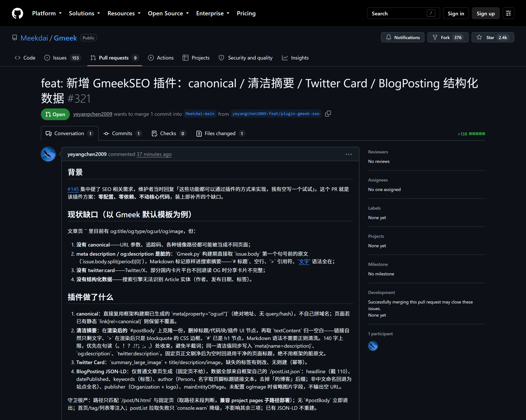Click the Sign up button
The height and width of the screenshot is (420, 526).
point(485,13)
